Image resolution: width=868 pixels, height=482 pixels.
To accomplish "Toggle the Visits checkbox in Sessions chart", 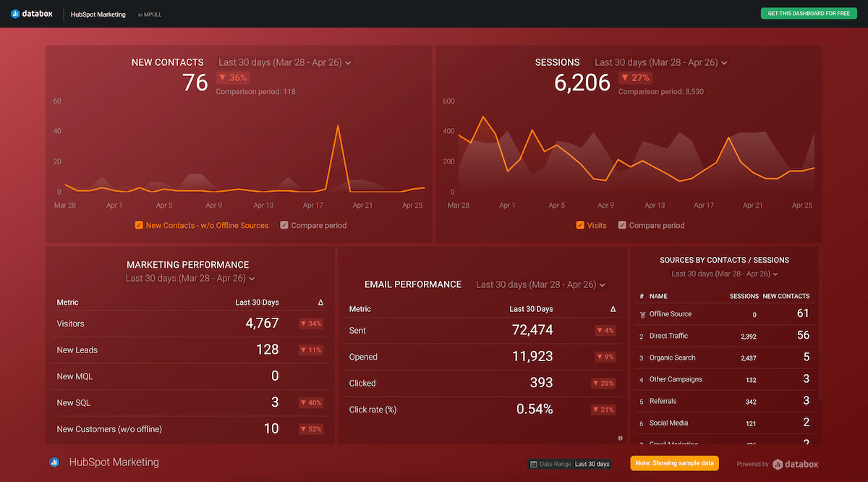I will pyautogui.click(x=580, y=226).
